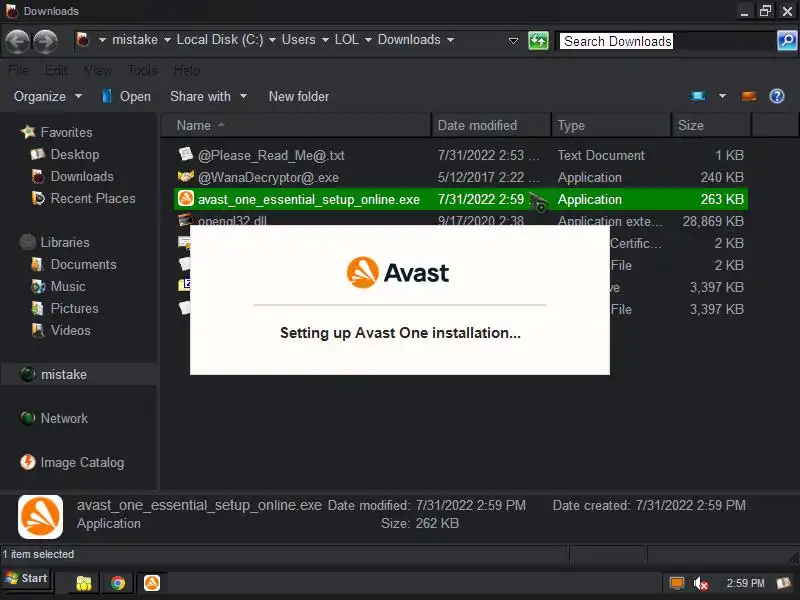Click the network monitor tray icon

pyautogui.click(x=677, y=583)
